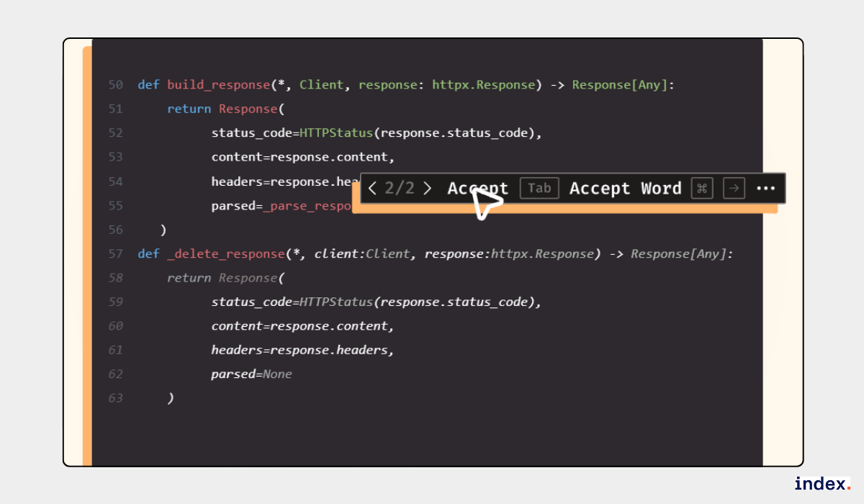Click line number 50 in the gutter
Viewport: 864px width, 504px height.
coord(115,85)
